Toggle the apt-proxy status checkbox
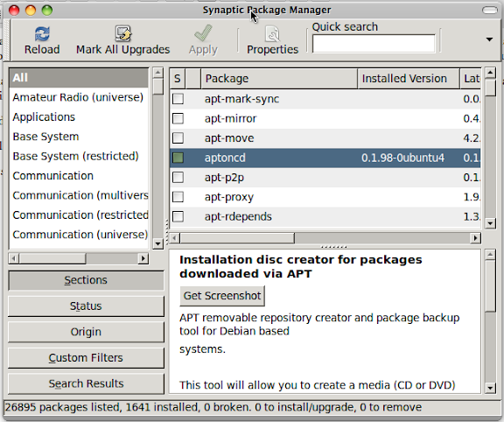The width and height of the screenshot is (504, 422). [x=178, y=197]
